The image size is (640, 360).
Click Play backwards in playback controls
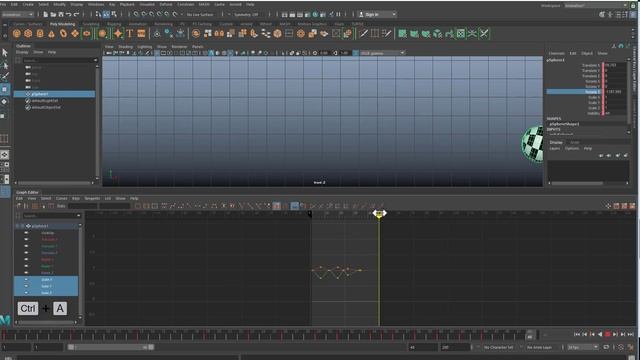click(600, 334)
